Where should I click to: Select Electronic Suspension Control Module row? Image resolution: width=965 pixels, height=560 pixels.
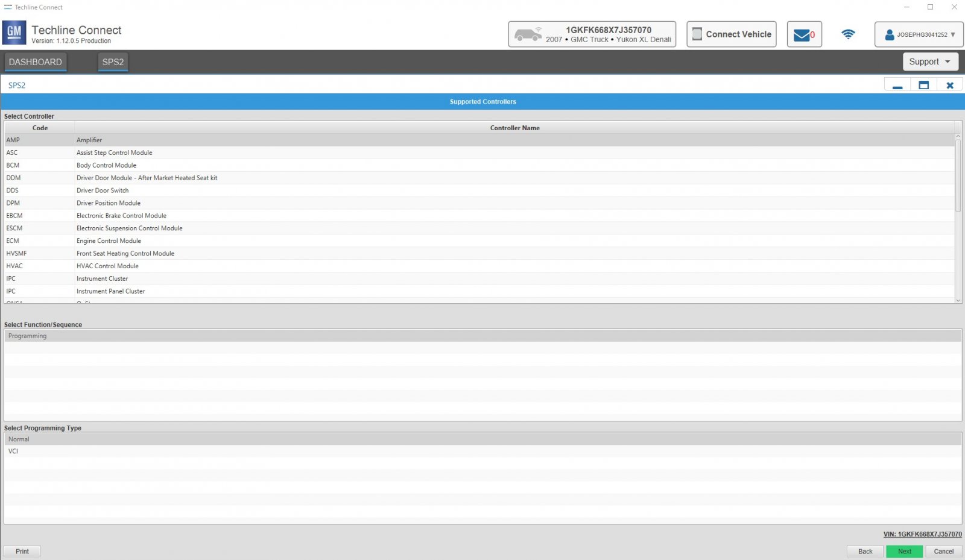479,228
